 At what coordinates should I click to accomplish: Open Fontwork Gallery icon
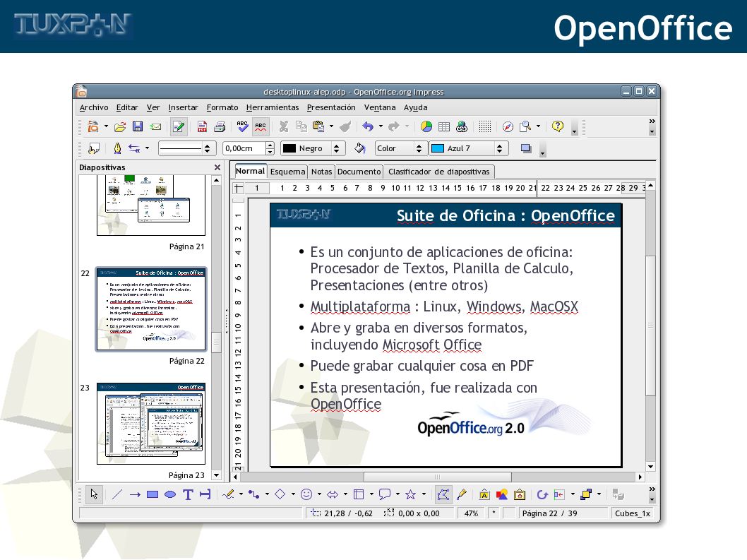pyautogui.click(x=484, y=495)
